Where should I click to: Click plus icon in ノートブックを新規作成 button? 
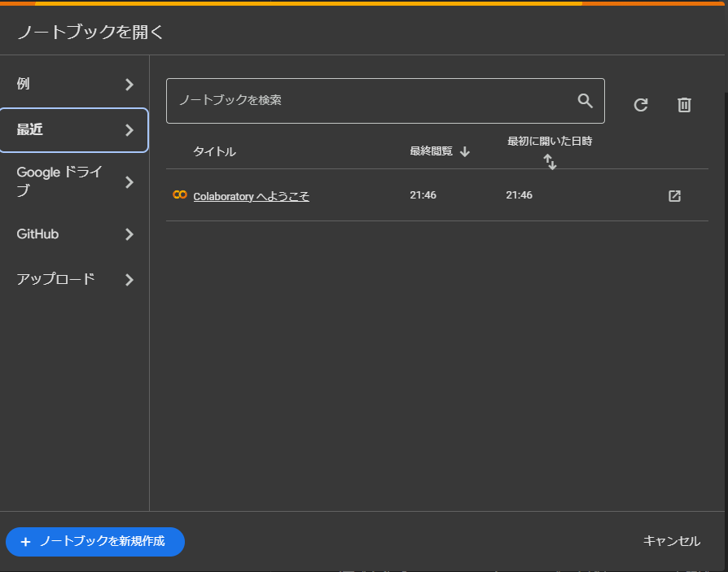tap(25, 542)
